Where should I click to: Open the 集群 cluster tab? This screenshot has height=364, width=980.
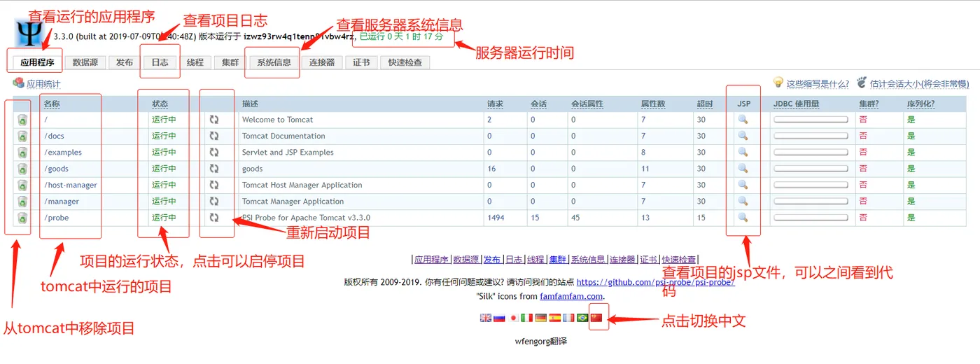coord(230,62)
